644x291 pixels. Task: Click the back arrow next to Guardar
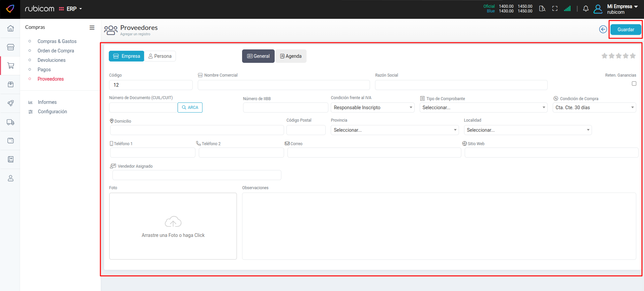[603, 30]
